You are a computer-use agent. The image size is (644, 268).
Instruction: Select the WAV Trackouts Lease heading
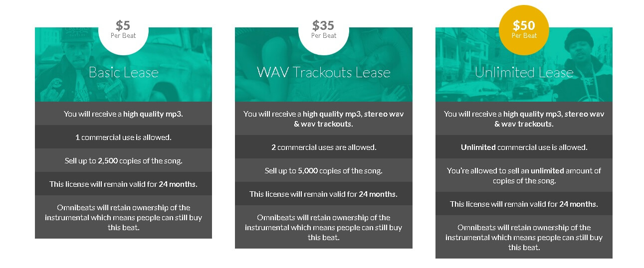324,73
